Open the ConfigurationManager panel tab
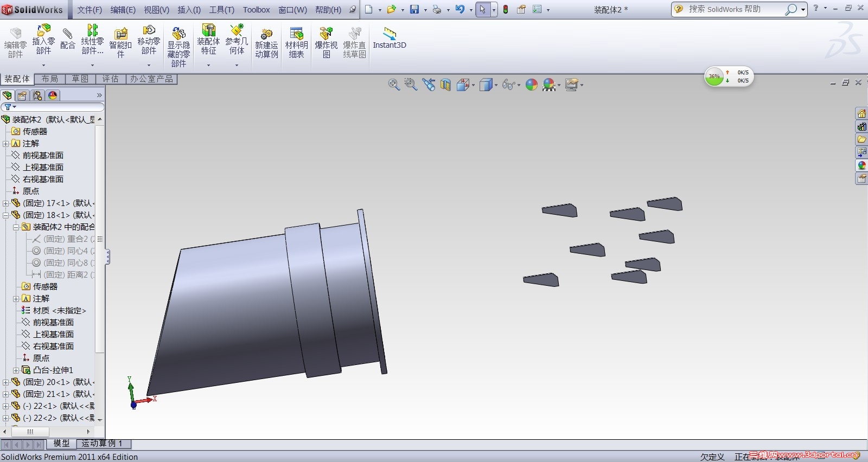 (x=37, y=95)
